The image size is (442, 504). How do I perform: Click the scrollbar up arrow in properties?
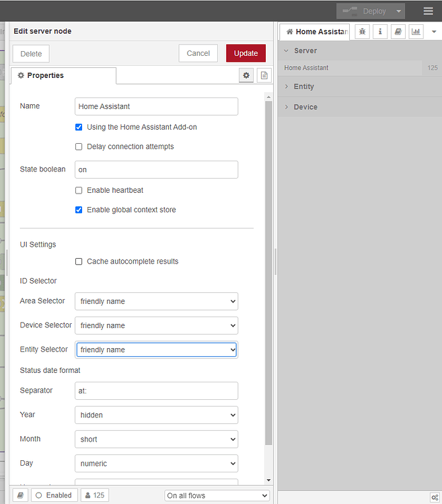click(x=268, y=97)
